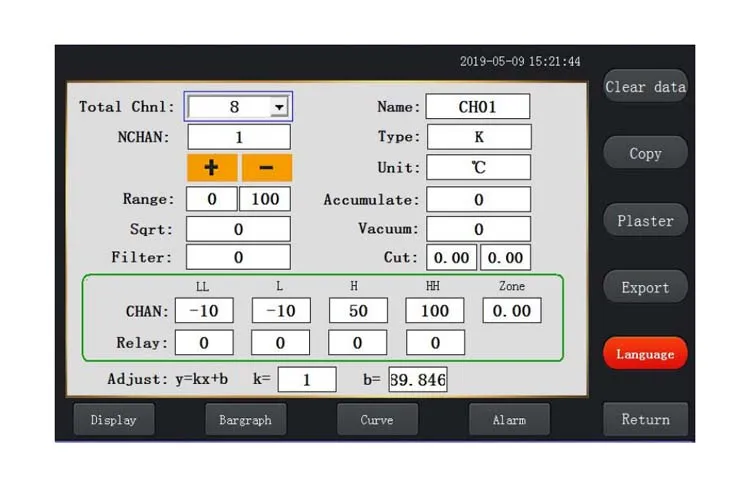Click the Copy button
Screen dimensions: 750x500
(x=646, y=153)
